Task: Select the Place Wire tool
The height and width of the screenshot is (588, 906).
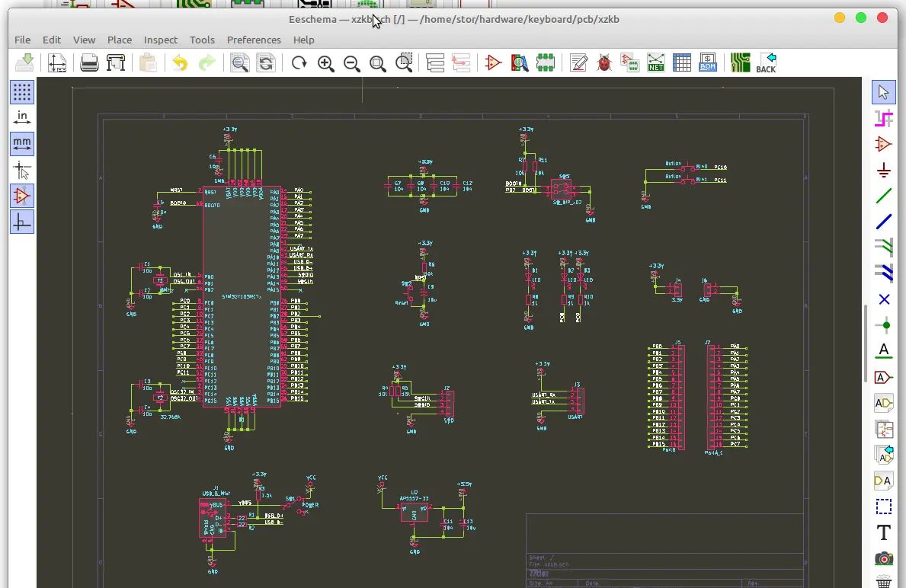Action: (883, 197)
